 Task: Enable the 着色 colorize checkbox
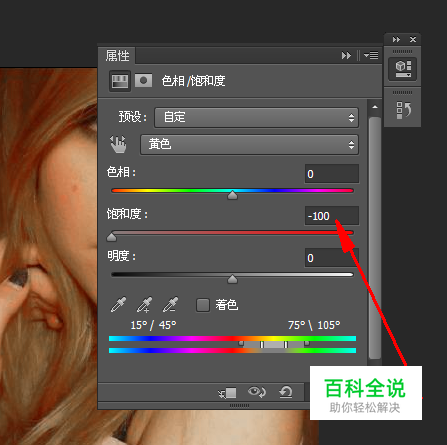point(203,305)
